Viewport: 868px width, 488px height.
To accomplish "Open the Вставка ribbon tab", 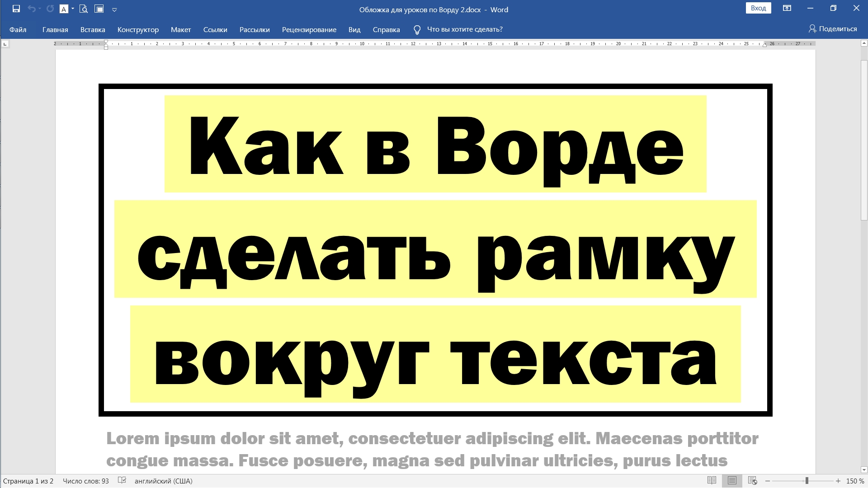I will pos(93,29).
